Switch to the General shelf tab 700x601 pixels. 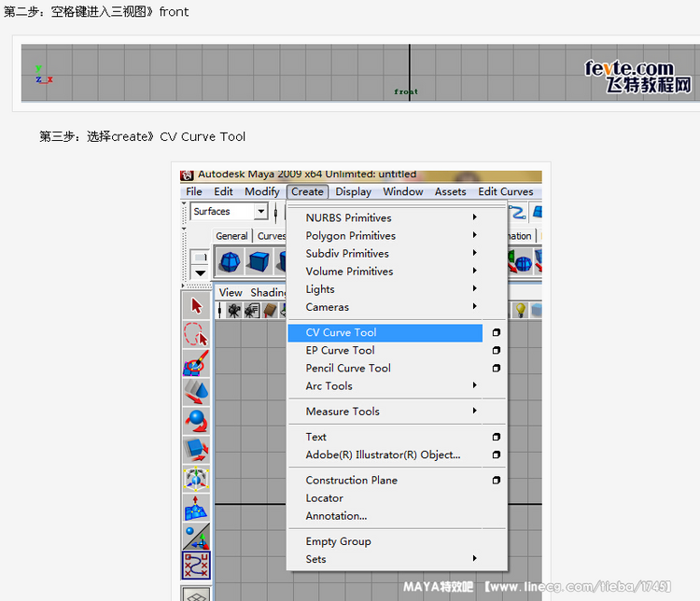pyautogui.click(x=231, y=236)
